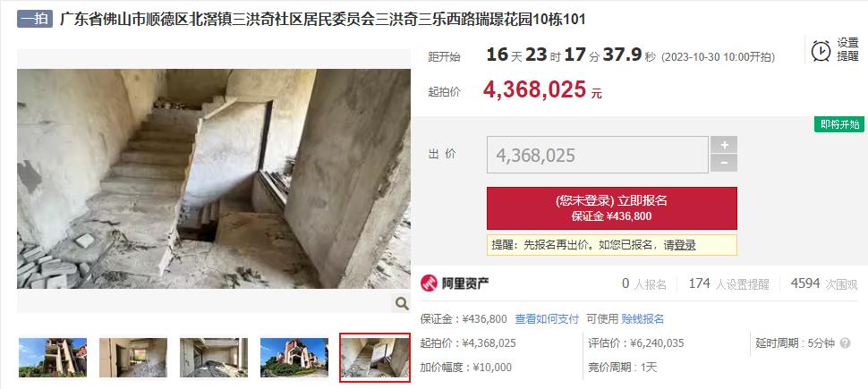Click the main staircase photo
The width and height of the screenshot is (868, 389).
coord(214,178)
